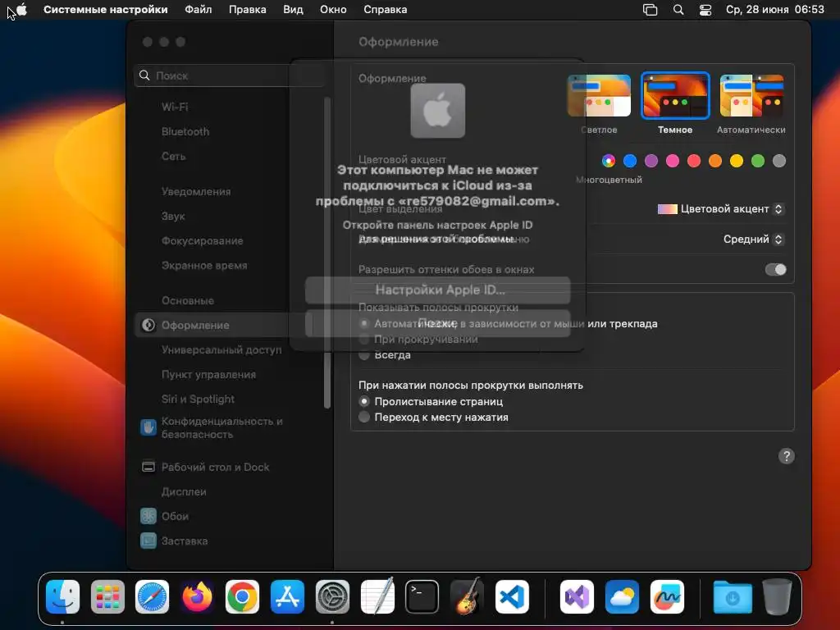This screenshot has height=630, width=840.
Task: Choose the purple accent color
Action: pyautogui.click(x=651, y=161)
